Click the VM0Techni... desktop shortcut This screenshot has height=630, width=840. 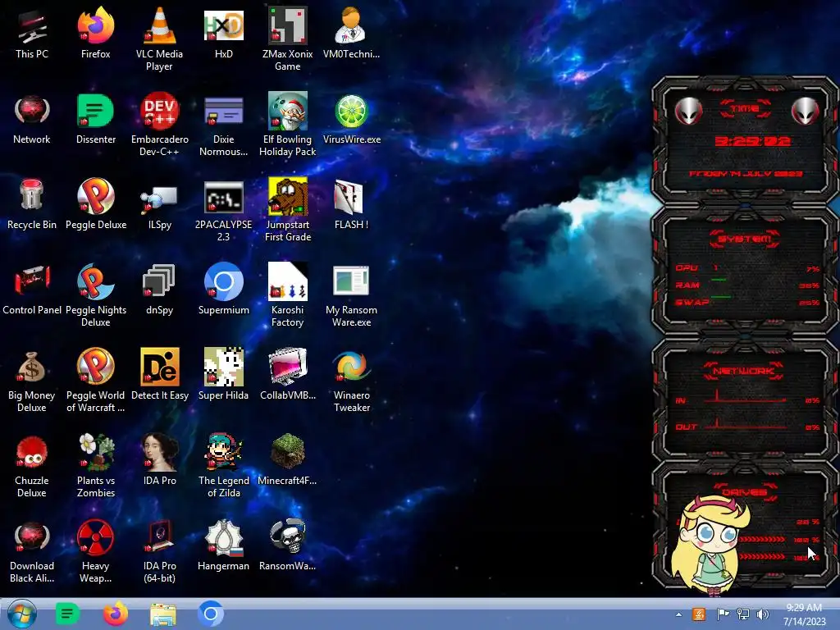351,25
